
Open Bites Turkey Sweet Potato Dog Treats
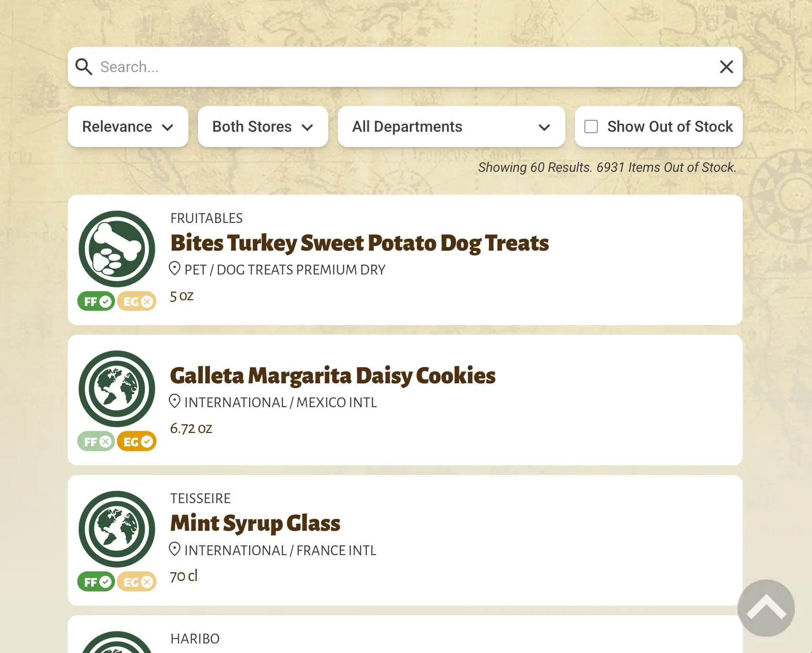click(x=360, y=243)
